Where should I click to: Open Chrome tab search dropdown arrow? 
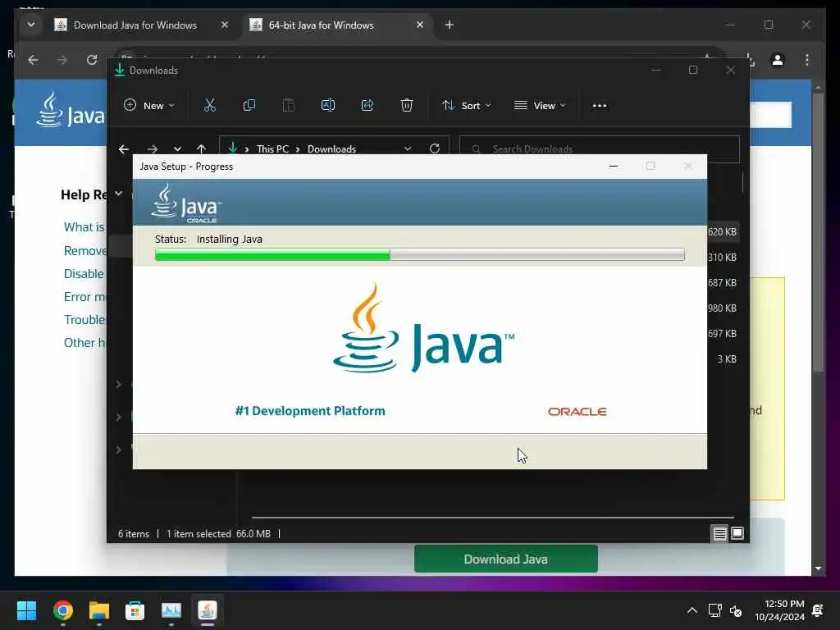31,25
